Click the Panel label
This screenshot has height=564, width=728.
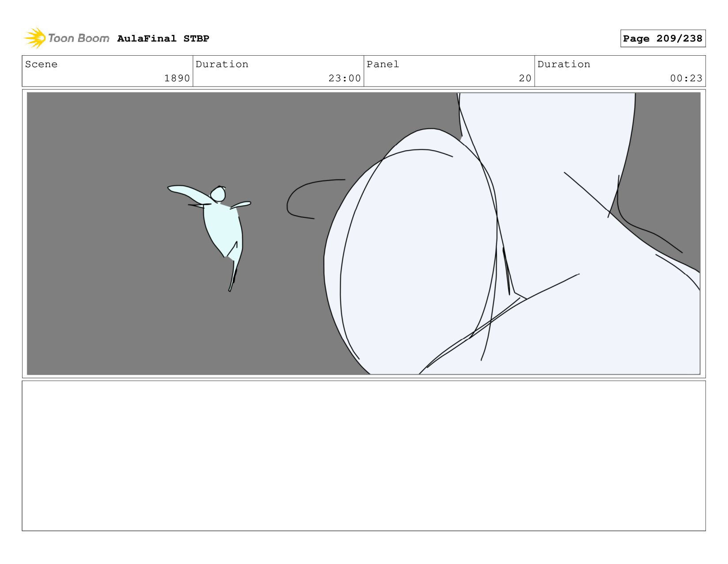(x=383, y=64)
